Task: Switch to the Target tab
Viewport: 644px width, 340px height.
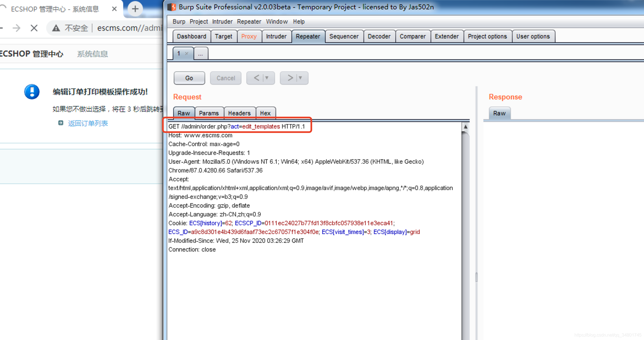Action: (224, 36)
